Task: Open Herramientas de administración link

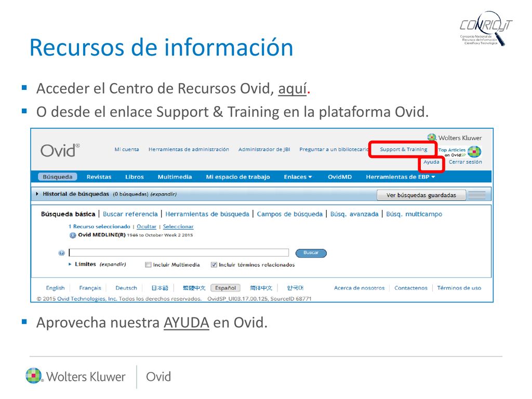Action: coord(189,149)
